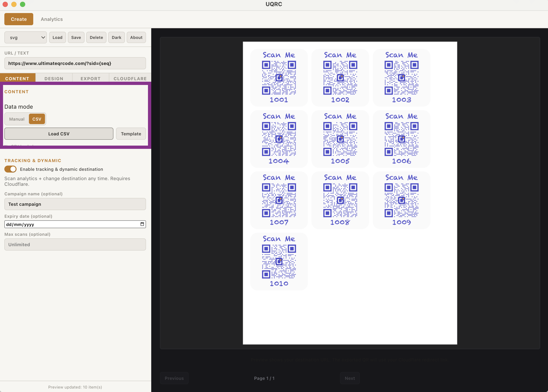Click the 'Page 1 / 1' indicator text
548x392 pixels.
tap(264, 378)
